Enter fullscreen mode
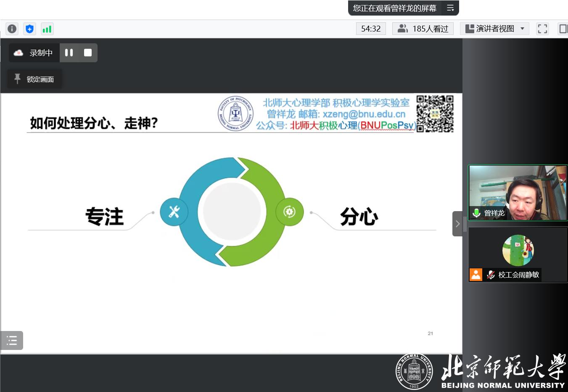 pyautogui.click(x=542, y=29)
